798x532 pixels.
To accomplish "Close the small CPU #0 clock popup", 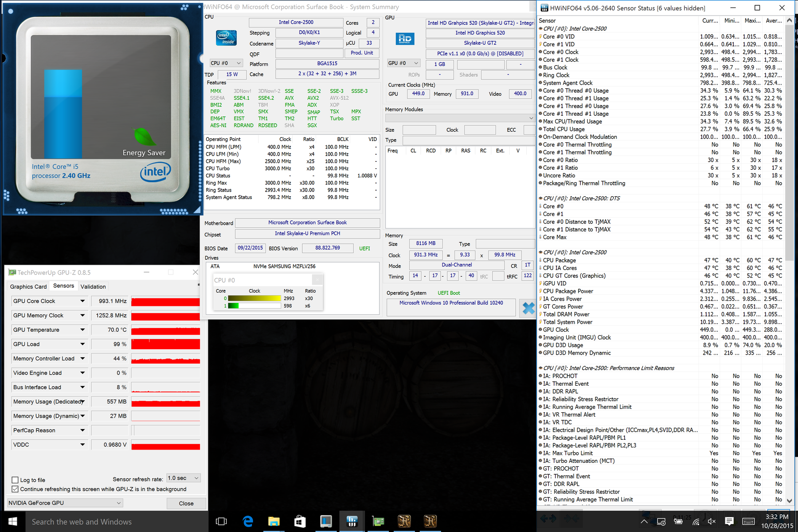I will coord(317,280).
